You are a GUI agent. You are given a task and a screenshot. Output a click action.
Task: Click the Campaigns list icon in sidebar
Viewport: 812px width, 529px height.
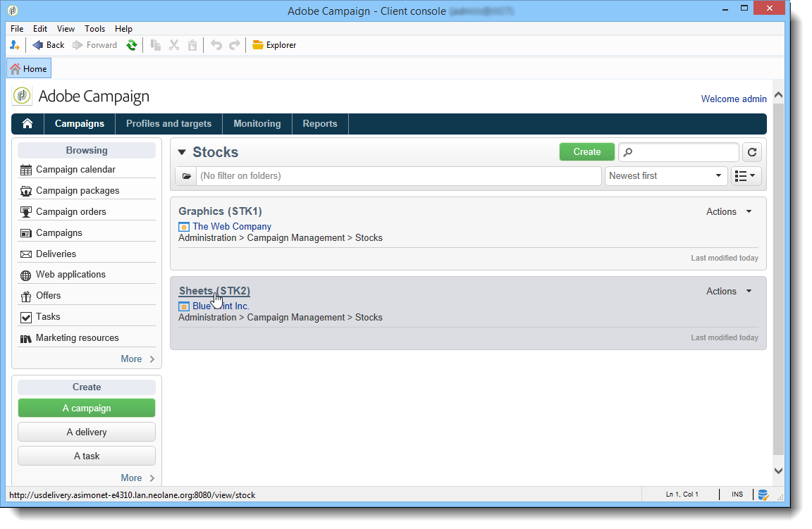26,233
